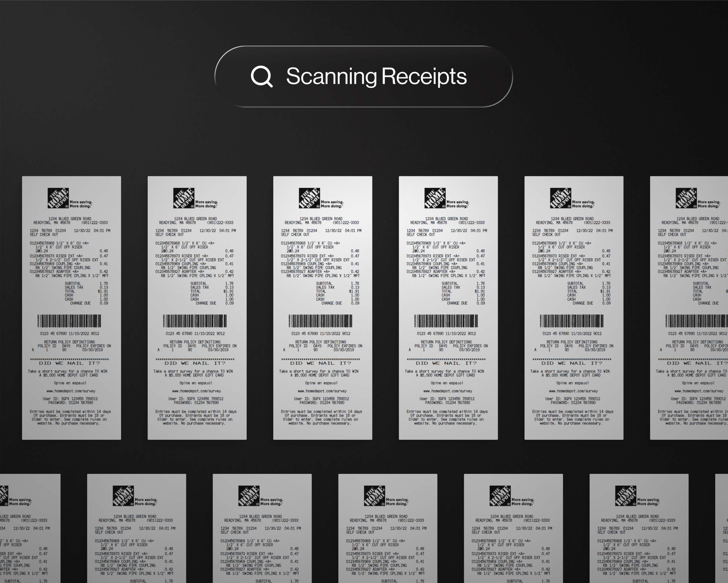The width and height of the screenshot is (728, 583).
Task: Open the third receipt in the top row
Action: [x=323, y=308]
